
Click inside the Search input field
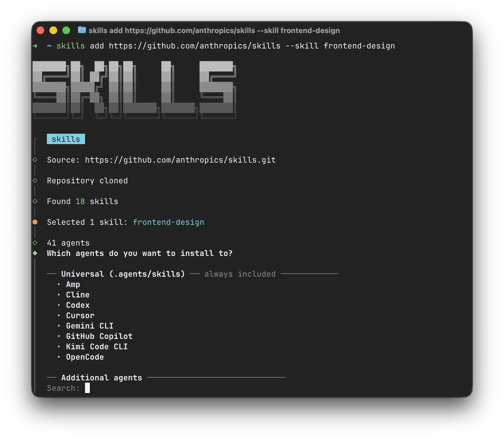[x=88, y=388]
